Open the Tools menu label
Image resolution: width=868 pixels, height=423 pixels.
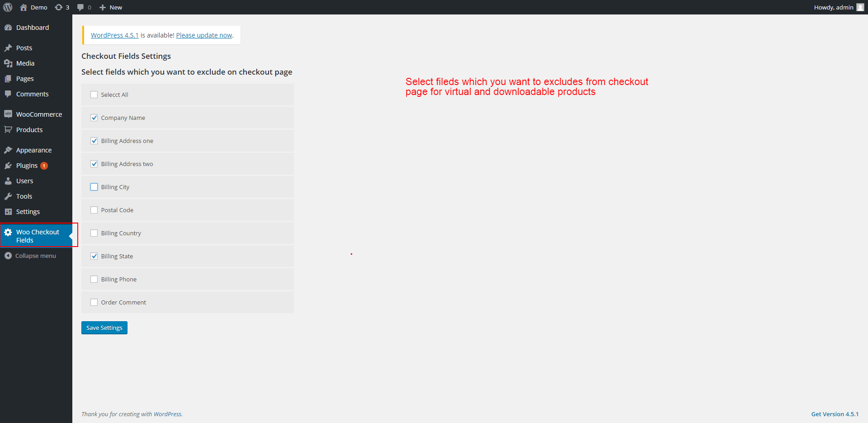click(24, 196)
